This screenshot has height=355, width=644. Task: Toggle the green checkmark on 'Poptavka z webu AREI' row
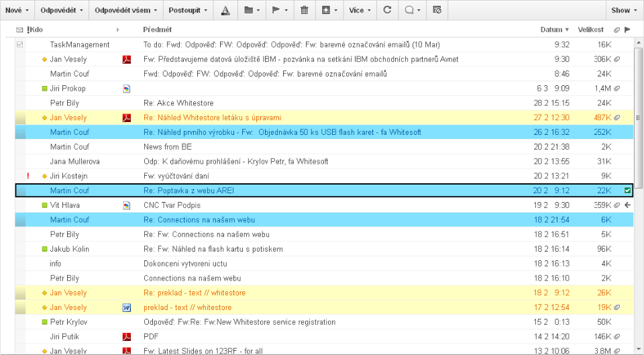click(627, 191)
